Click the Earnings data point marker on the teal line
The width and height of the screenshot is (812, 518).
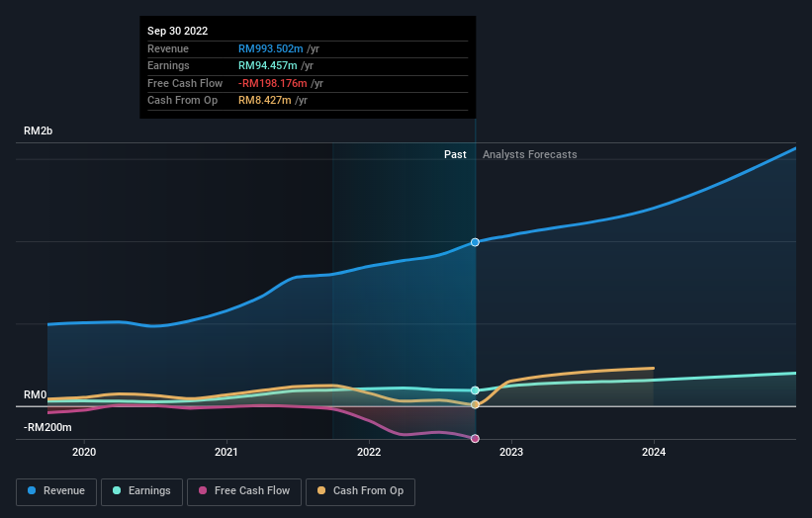tap(475, 390)
